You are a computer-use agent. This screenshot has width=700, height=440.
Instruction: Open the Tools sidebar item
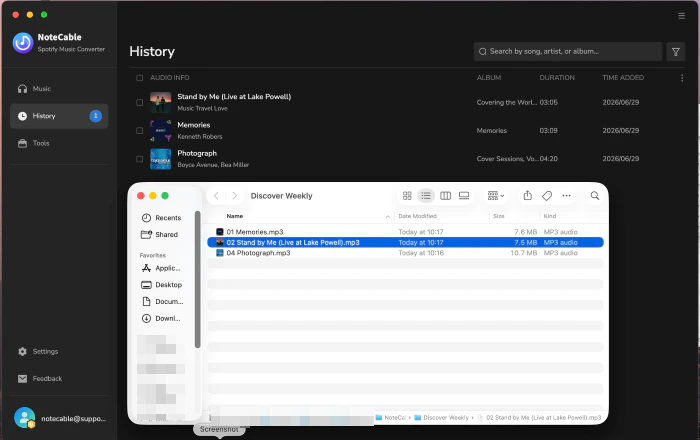point(59,143)
